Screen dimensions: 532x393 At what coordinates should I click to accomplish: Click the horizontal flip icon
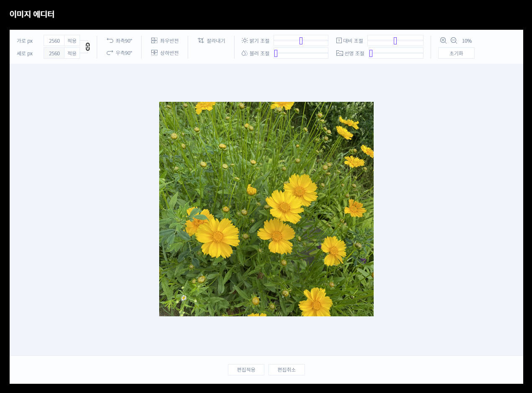point(154,41)
